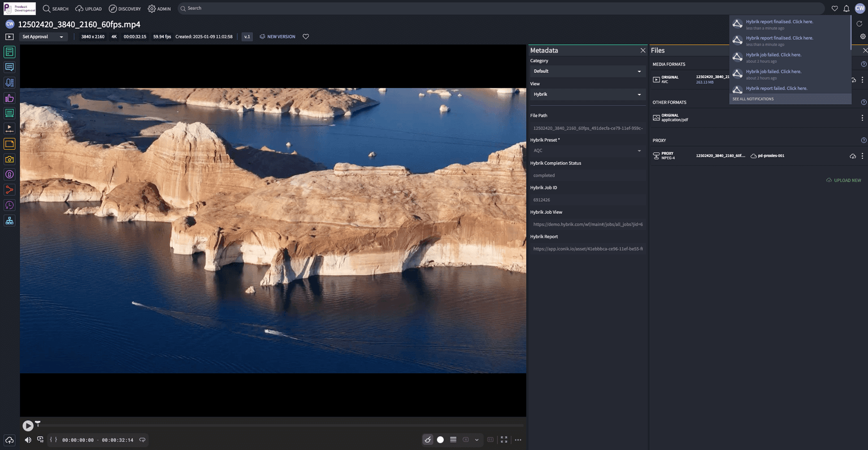Open the Category dropdown showing Default
Image resolution: width=868 pixels, height=450 pixels.
(x=587, y=71)
